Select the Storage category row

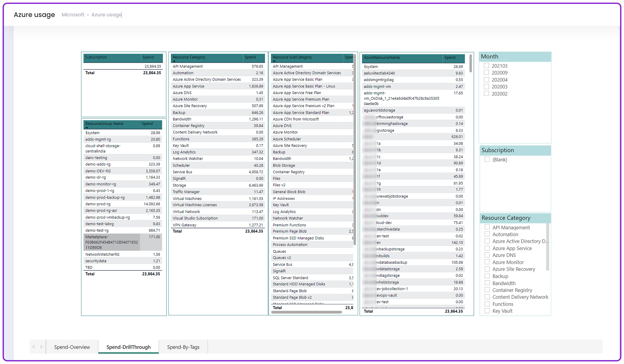(218, 185)
